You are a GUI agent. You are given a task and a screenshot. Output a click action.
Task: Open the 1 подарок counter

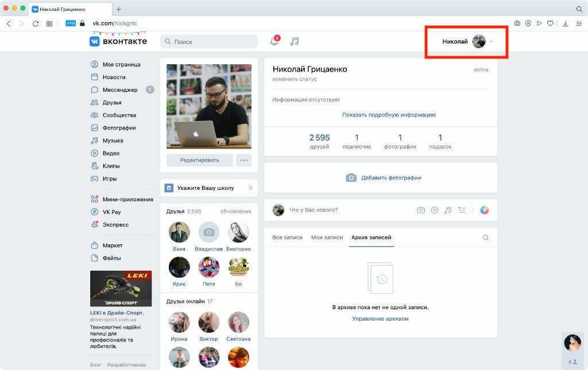[x=440, y=142]
